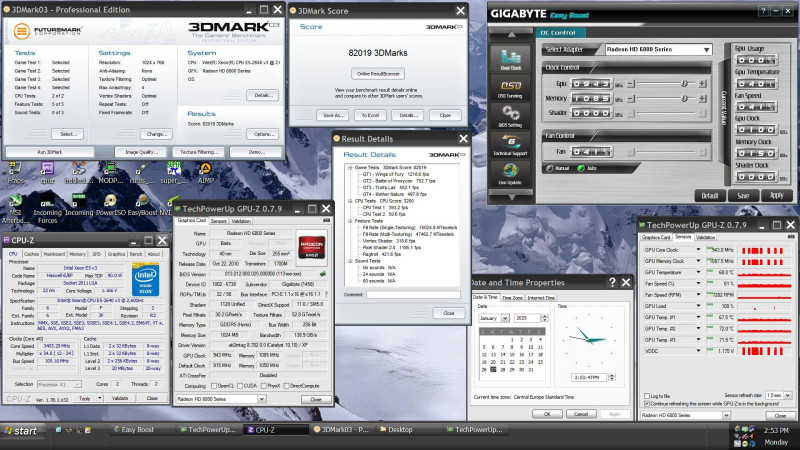Click Validate button in CPU-Z
This screenshot has height=450, width=800.
coord(120,398)
